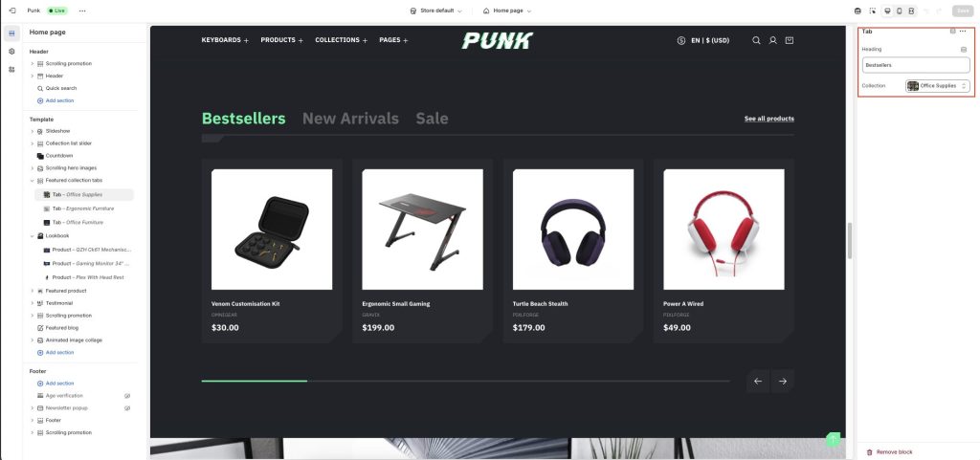This screenshot has height=460, width=980.
Task: Toggle visibility of Age verification section
Action: (127, 396)
